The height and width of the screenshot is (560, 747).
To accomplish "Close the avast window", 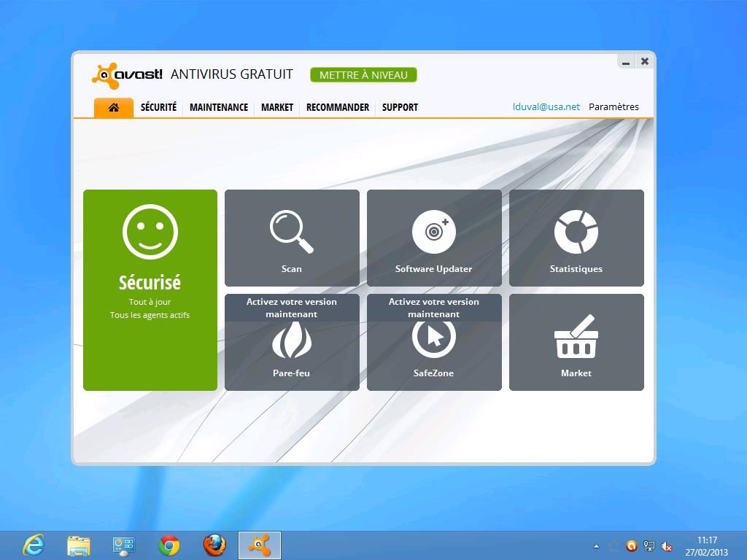I will click(645, 61).
